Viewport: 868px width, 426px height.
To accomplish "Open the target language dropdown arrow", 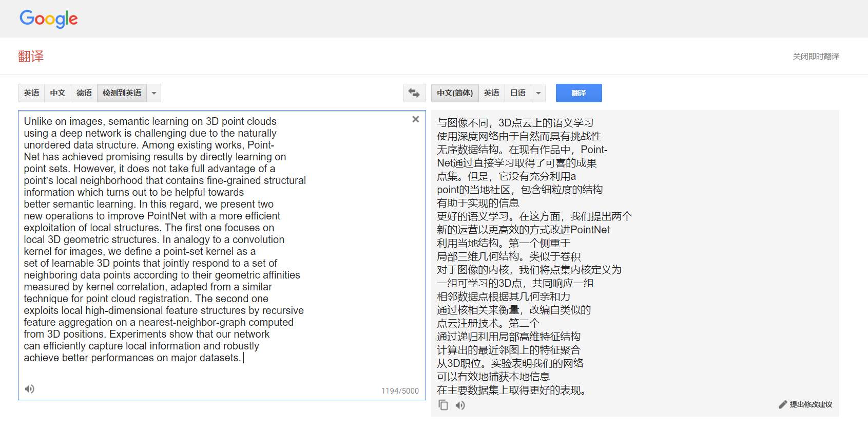I will click(x=538, y=93).
